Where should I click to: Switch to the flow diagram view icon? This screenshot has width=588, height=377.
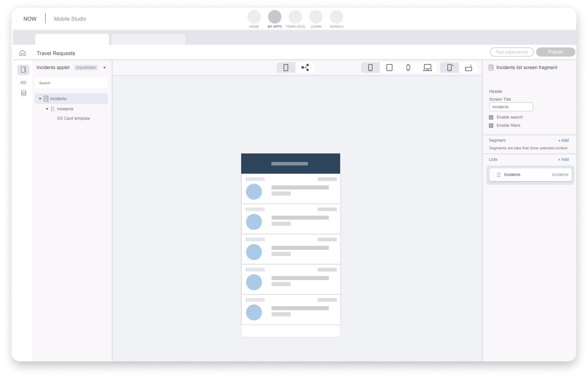[305, 67]
